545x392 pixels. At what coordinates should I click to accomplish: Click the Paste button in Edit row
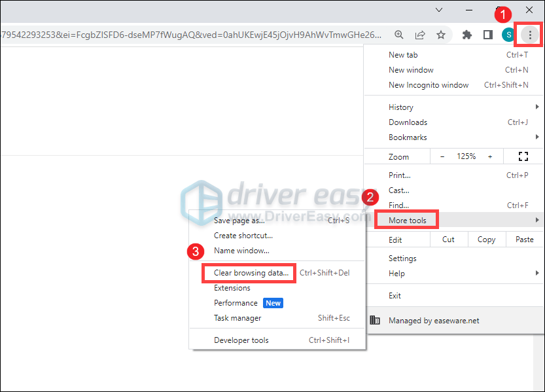pos(524,240)
